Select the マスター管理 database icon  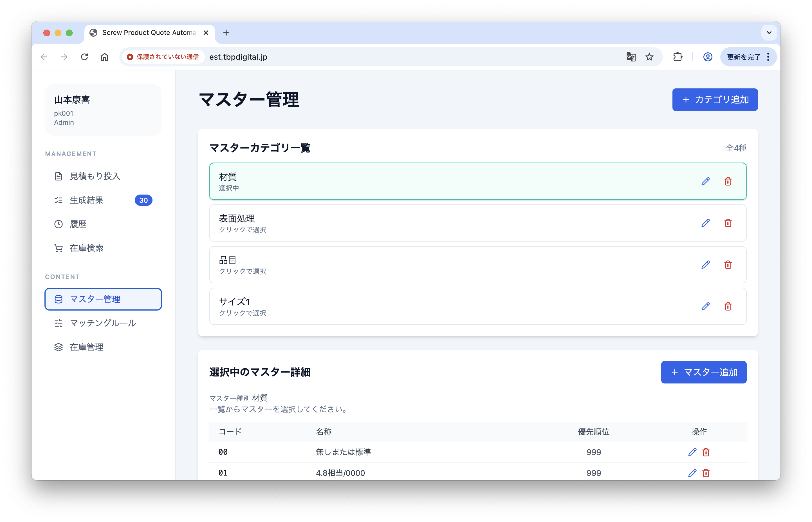click(59, 299)
